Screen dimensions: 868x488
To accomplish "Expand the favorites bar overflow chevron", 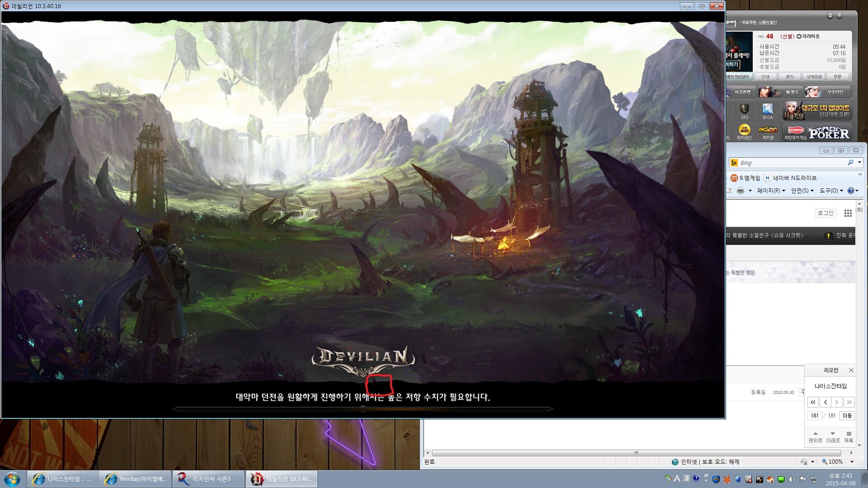I will pyautogui.click(x=860, y=174).
